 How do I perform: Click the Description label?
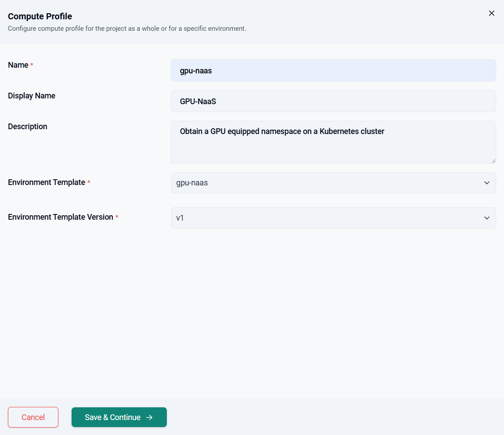28,127
